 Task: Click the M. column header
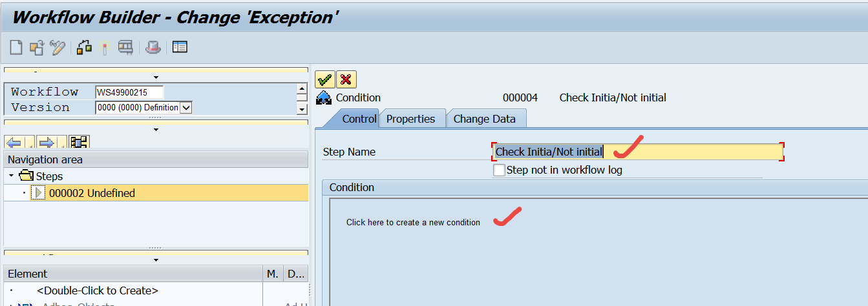tap(273, 274)
